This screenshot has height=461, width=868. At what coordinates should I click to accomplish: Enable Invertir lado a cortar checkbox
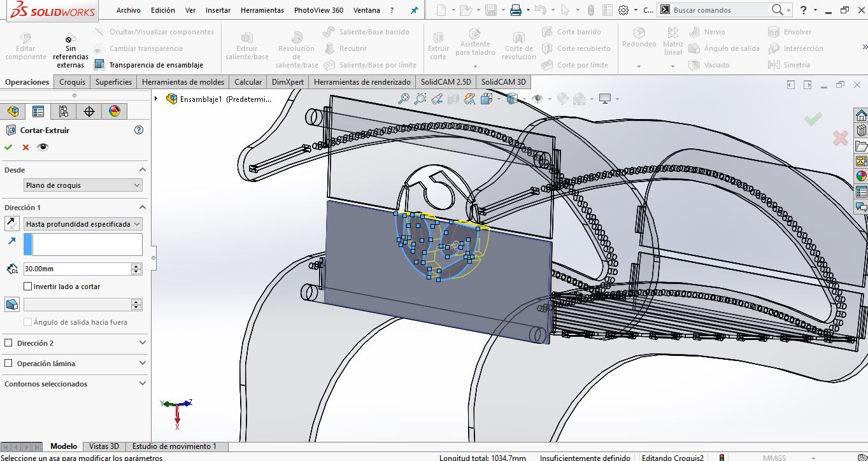point(27,287)
